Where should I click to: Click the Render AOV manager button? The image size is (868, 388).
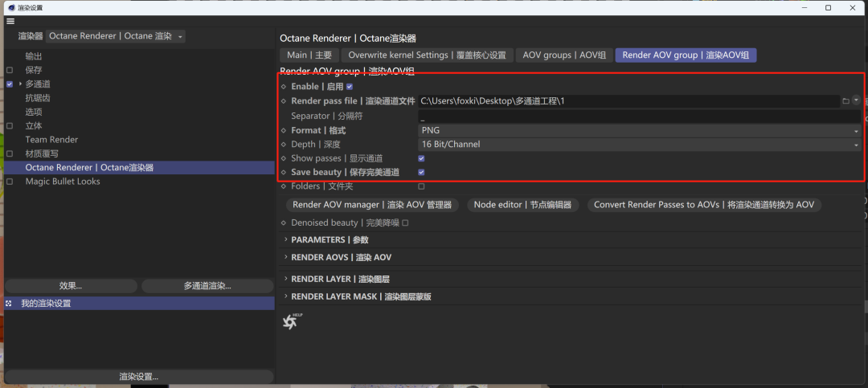click(372, 205)
